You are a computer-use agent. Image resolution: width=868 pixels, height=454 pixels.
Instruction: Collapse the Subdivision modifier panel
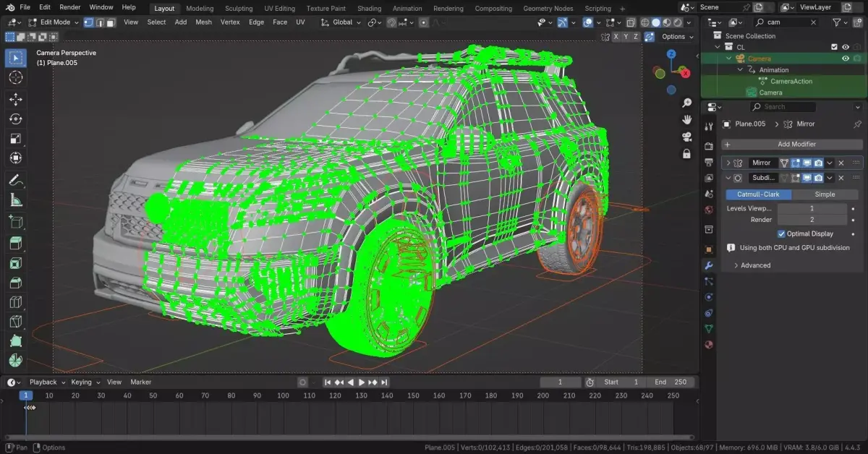[728, 178]
